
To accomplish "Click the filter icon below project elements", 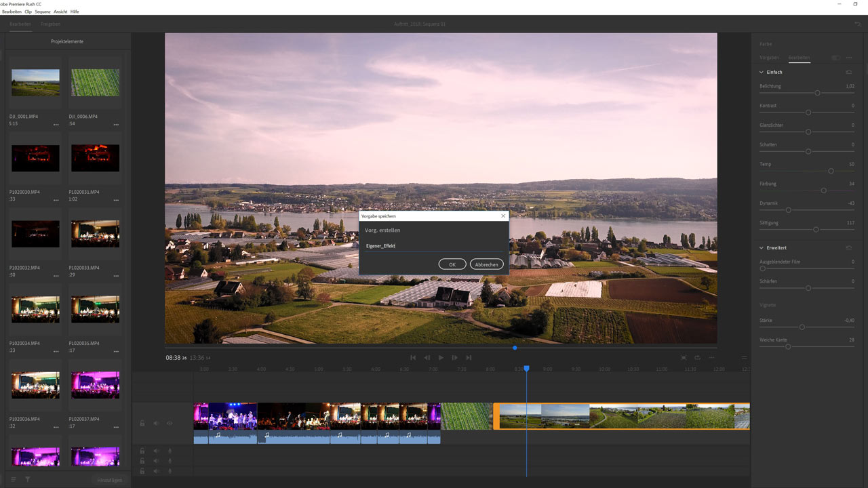I will 28,479.
